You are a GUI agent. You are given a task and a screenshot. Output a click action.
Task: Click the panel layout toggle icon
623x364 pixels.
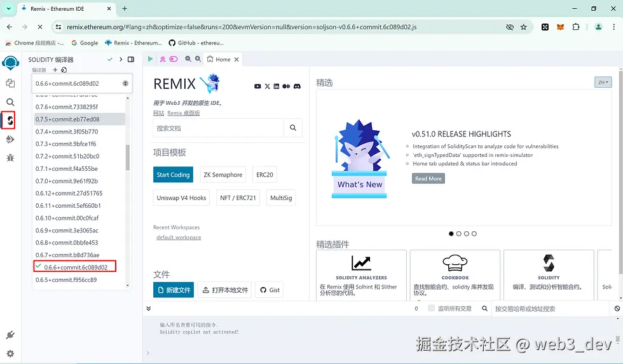(x=131, y=59)
